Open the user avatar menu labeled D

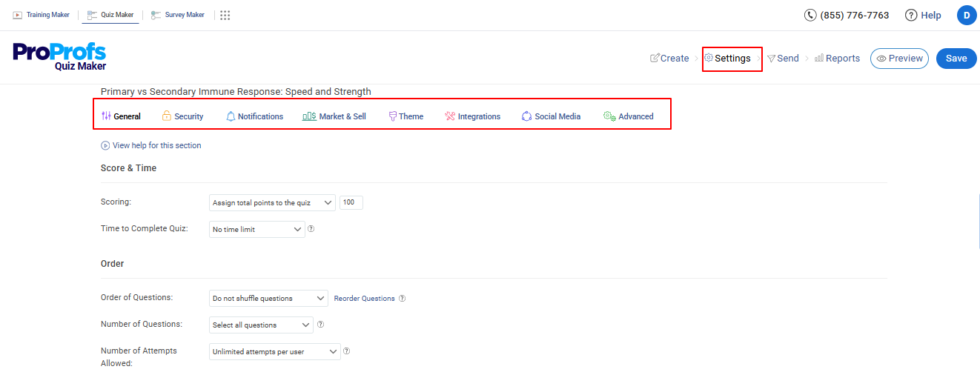[x=967, y=15]
